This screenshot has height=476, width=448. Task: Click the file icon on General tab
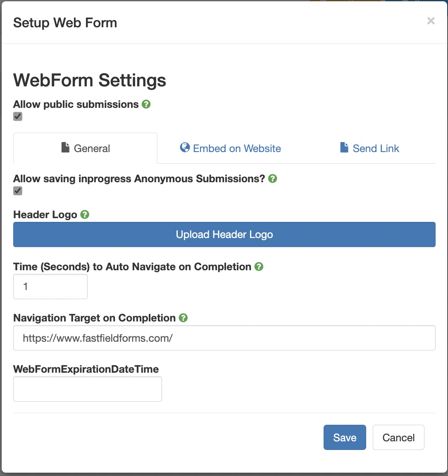(x=65, y=148)
